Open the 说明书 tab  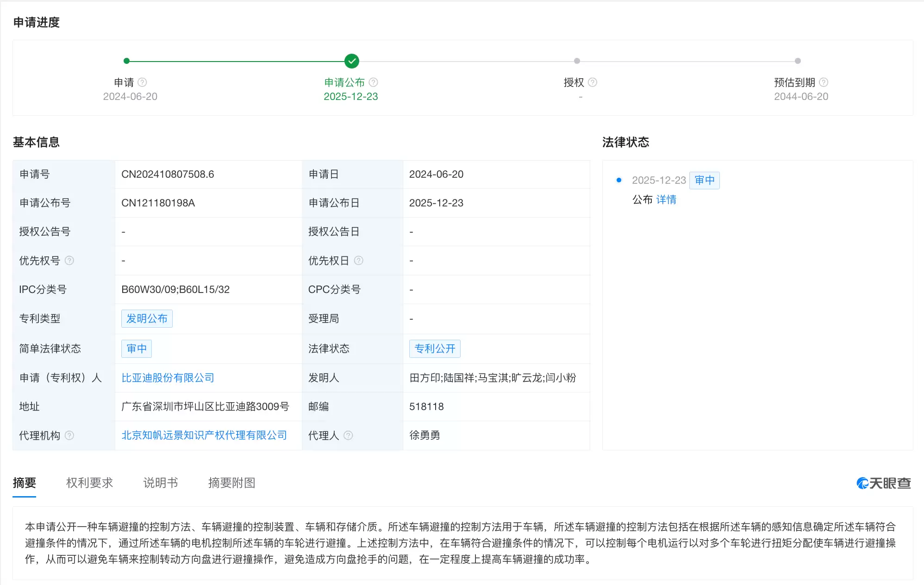[x=161, y=483]
